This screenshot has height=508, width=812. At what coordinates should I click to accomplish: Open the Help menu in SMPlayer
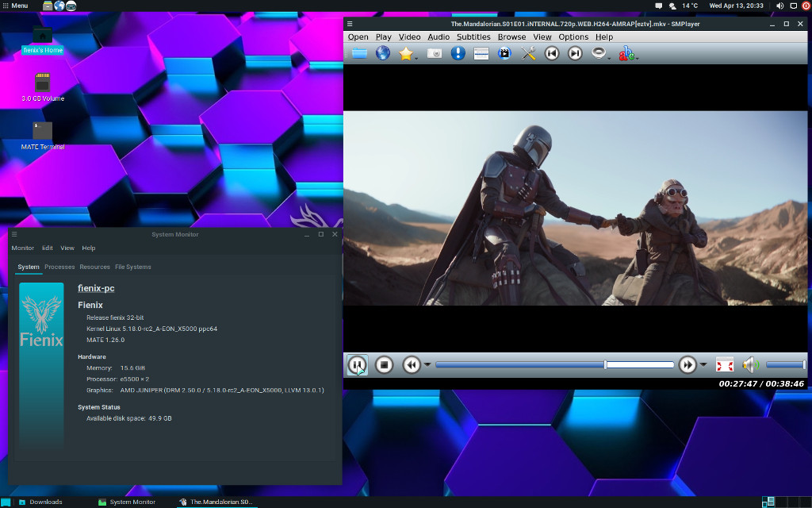(603, 37)
